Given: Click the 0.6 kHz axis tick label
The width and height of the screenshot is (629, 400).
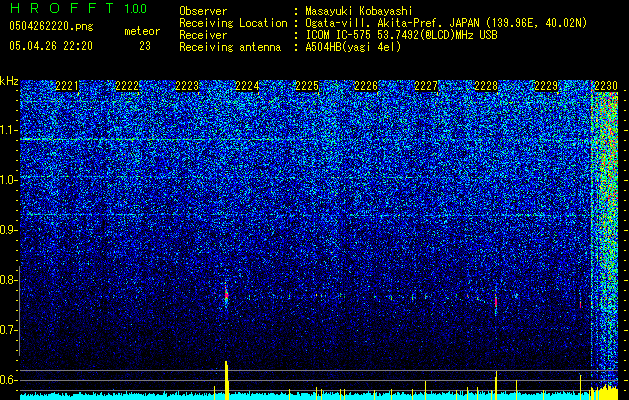Looking at the screenshot, I should pyautogui.click(x=9, y=380).
